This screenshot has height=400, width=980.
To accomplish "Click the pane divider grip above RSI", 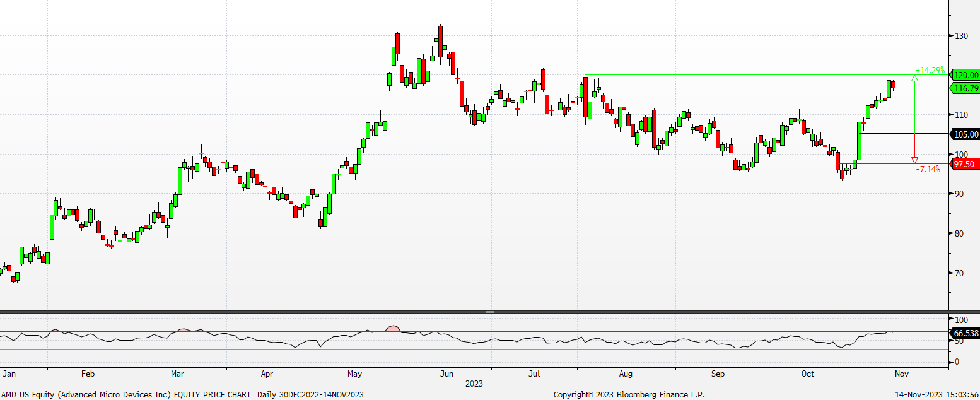I will click(x=490, y=312).
